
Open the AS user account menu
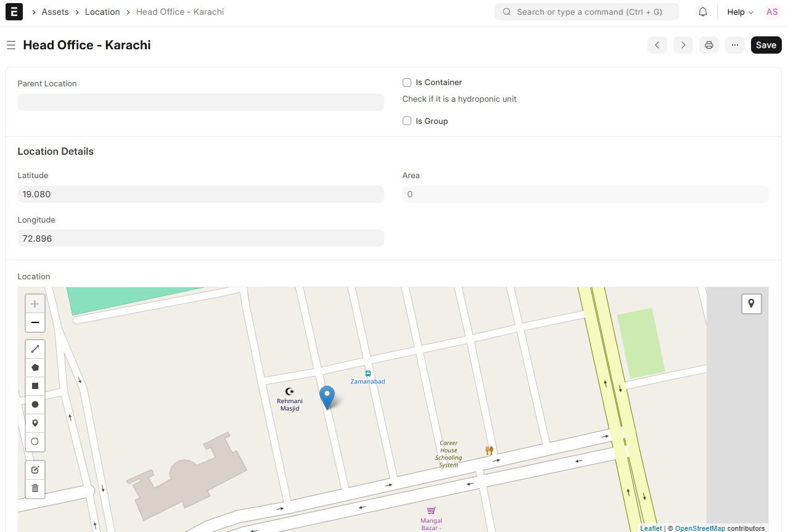(771, 12)
